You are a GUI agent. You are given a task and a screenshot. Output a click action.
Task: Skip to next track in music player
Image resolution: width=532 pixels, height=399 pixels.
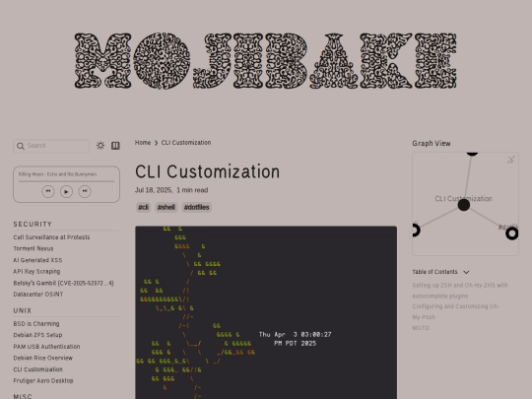coord(85,191)
